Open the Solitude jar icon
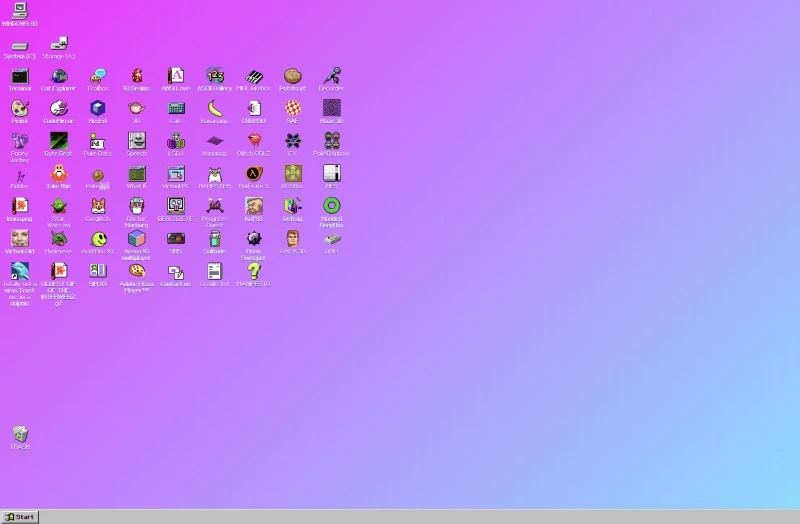The width and height of the screenshot is (800, 524). pyautogui.click(x=215, y=239)
